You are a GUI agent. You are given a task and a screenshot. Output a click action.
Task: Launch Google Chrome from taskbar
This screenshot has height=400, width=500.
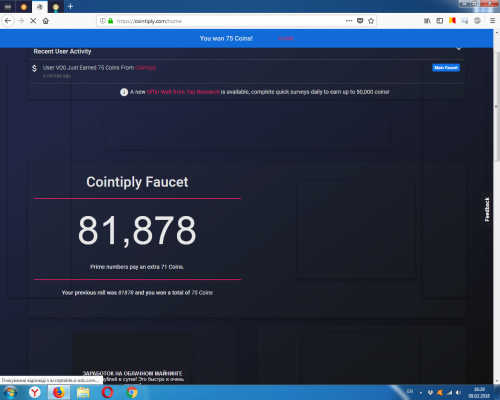[x=131, y=392]
